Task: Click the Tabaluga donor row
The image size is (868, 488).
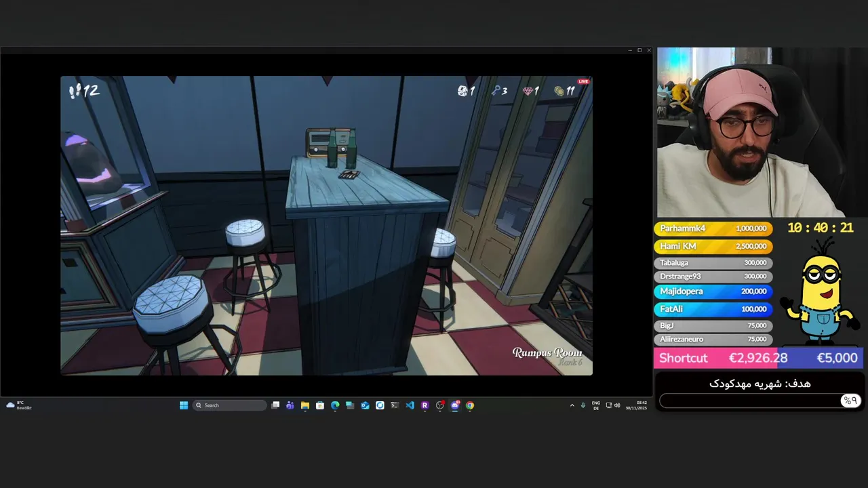Action: pyautogui.click(x=713, y=262)
